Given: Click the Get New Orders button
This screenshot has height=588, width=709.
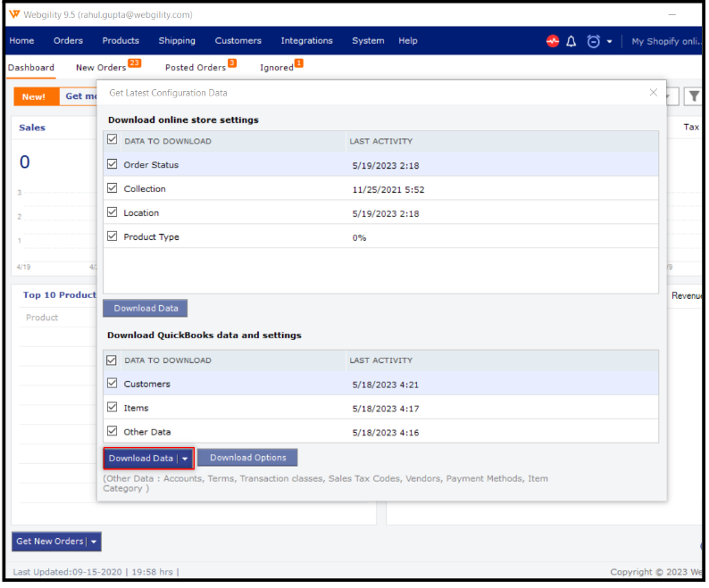Looking at the screenshot, I should point(50,542).
